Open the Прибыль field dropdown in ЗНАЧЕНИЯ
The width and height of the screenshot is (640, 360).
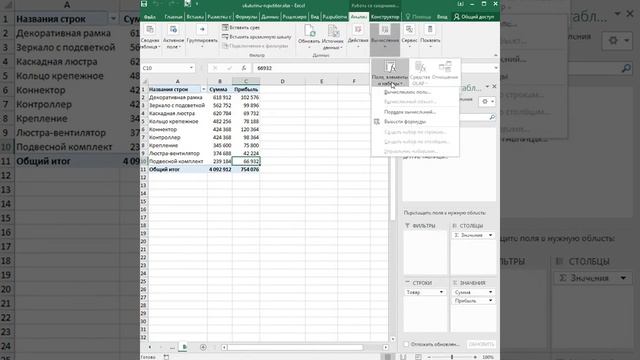tap(490, 300)
